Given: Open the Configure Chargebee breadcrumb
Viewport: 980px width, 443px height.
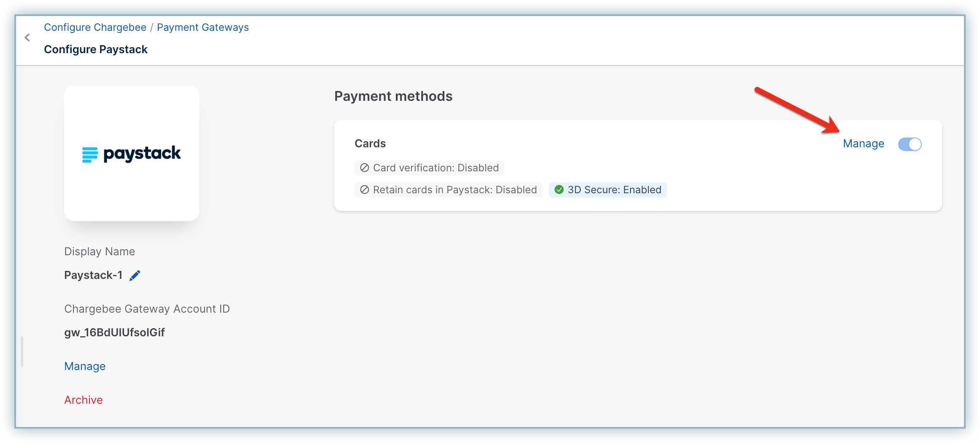Looking at the screenshot, I should [x=95, y=27].
